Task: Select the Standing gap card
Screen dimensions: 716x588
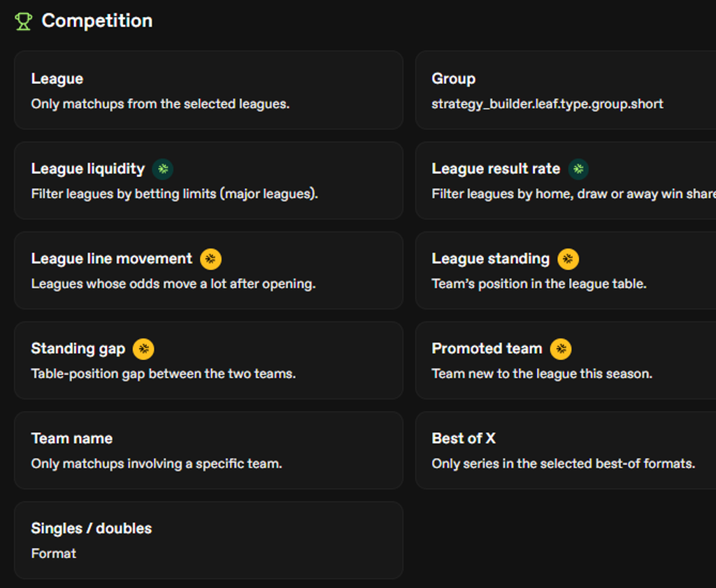Action: 208,360
